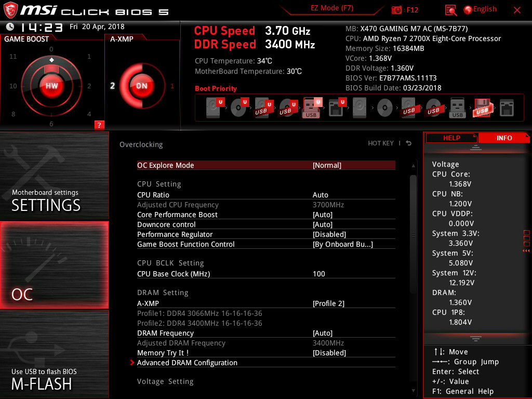Take a screenshot with the F12 camera icon
This screenshot has width=532, height=399.
point(396,10)
